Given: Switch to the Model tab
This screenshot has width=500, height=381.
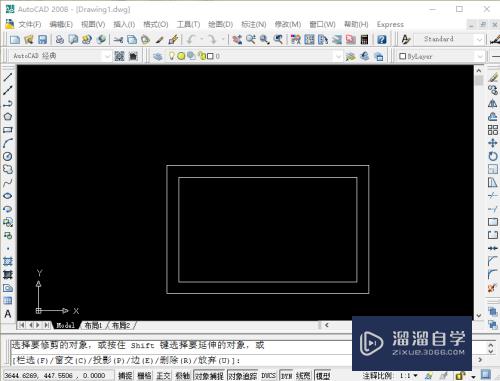Looking at the screenshot, I should pos(65,325).
